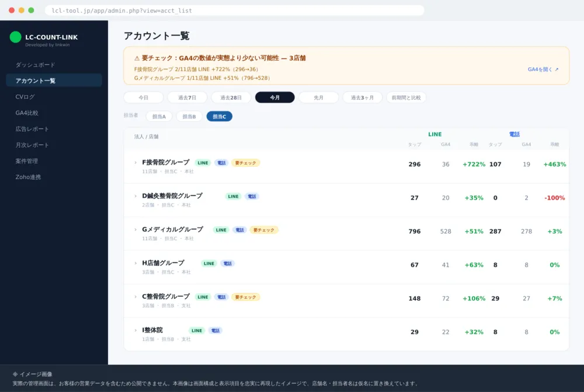Click the GA4を開く link
Screen dimensions: 584x392
point(543,69)
